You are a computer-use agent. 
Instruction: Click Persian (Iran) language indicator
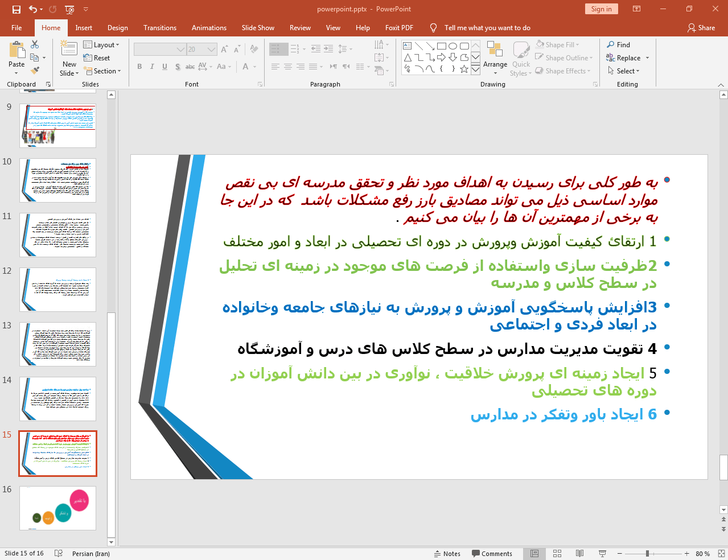click(x=91, y=554)
